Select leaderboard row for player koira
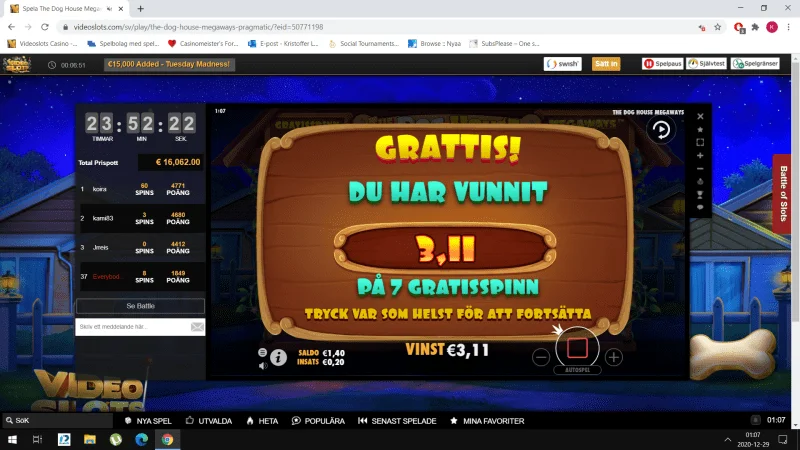 point(140,189)
